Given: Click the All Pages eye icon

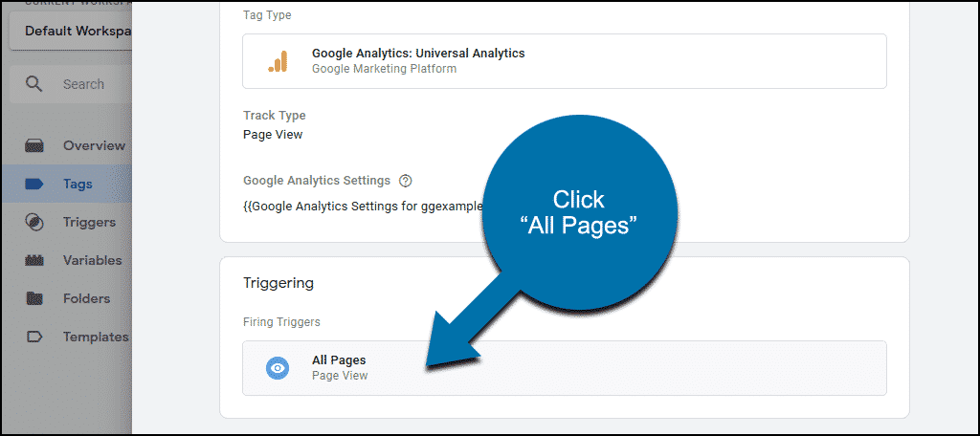Looking at the screenshot, I should pos(278,368).
